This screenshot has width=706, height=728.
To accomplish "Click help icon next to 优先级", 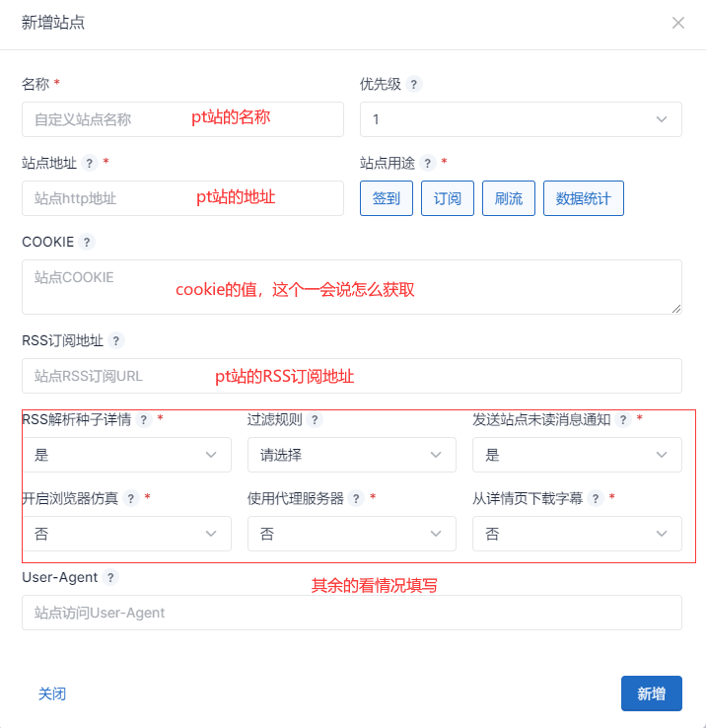I will 414,84.
